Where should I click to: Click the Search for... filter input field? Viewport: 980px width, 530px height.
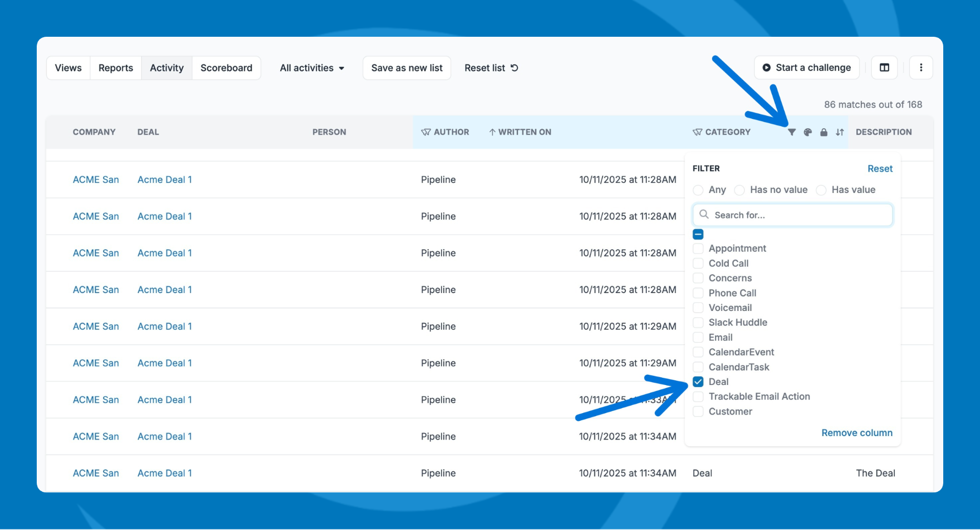(x=799, y=215)
